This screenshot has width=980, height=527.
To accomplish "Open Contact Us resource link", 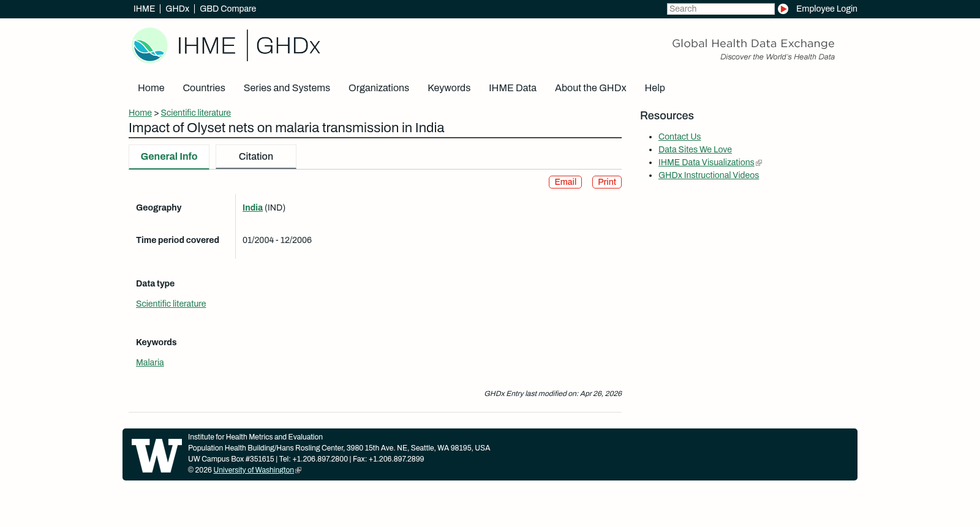I will tap(679, 136).
